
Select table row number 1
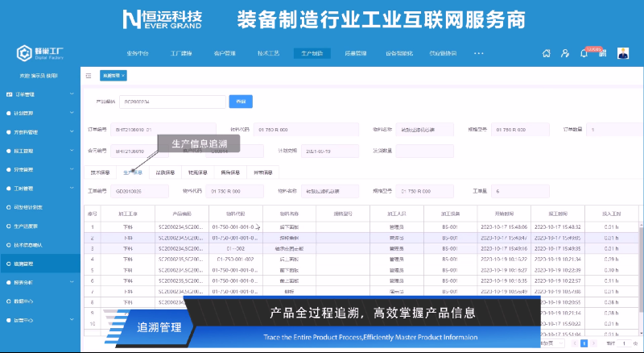[361, 226]
